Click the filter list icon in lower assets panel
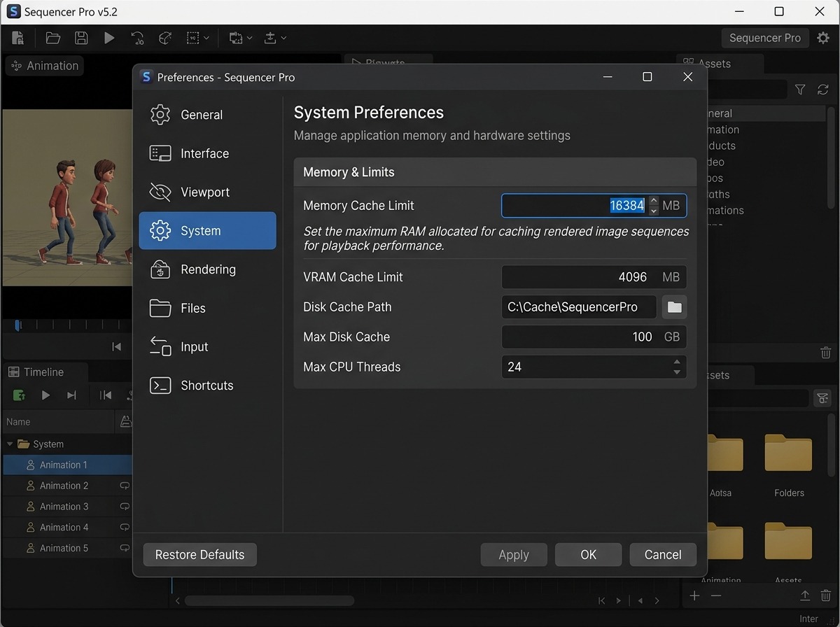The width and height of the screenshot is (840, 627). click(822, 397)
